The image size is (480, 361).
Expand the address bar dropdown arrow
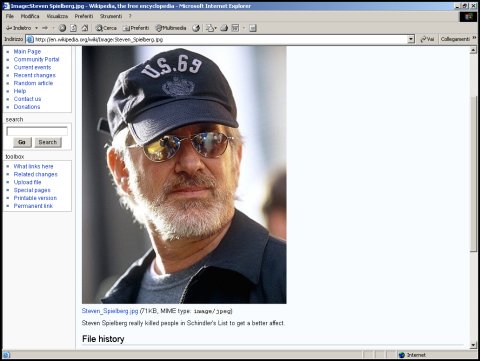[411, 39]
